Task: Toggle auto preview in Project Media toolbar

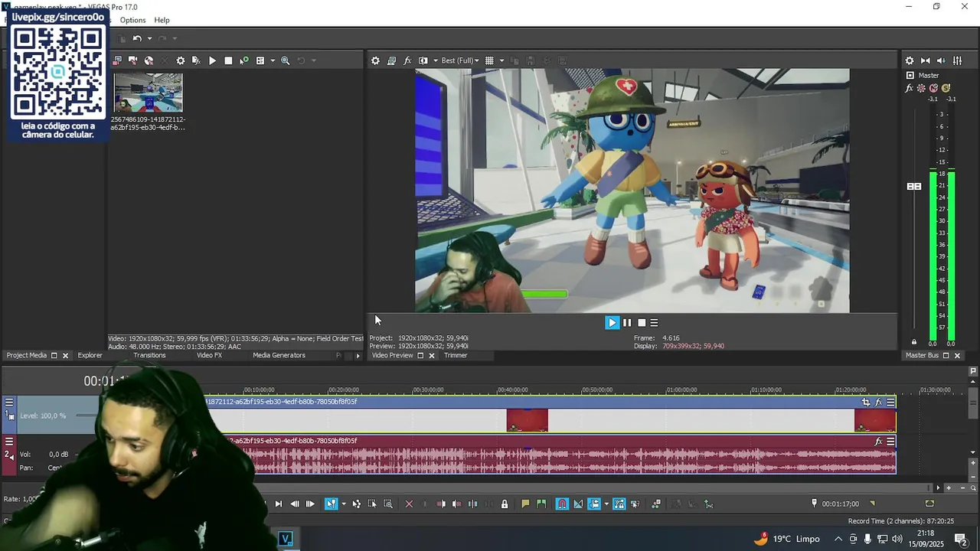Action: 244,60
